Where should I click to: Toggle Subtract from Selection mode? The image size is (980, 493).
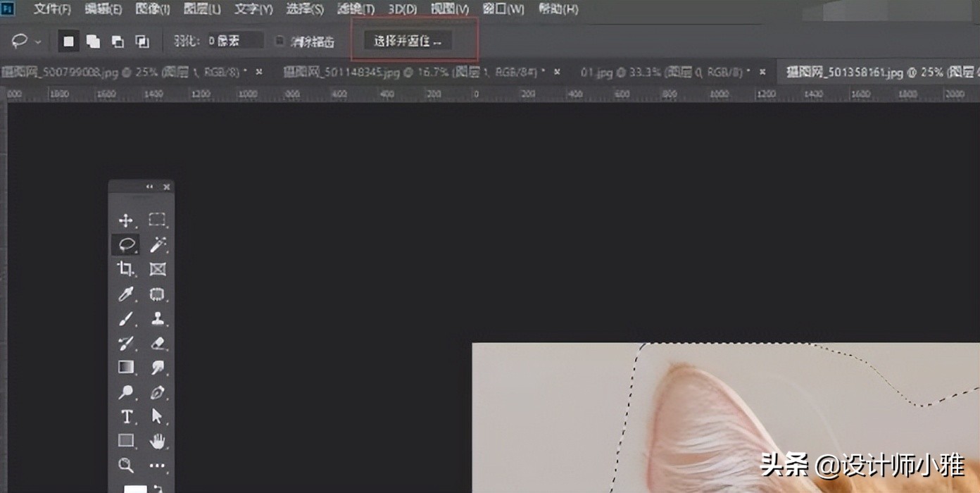(116, 40)
